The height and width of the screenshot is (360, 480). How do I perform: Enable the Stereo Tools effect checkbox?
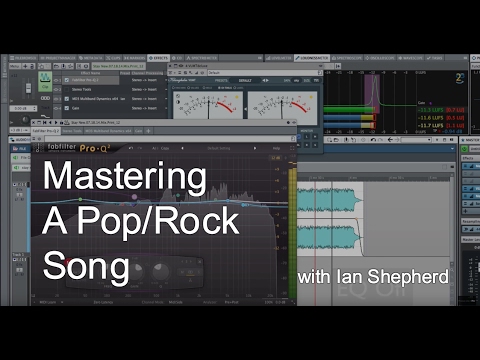pyautogui.click(x=67, y=89)
